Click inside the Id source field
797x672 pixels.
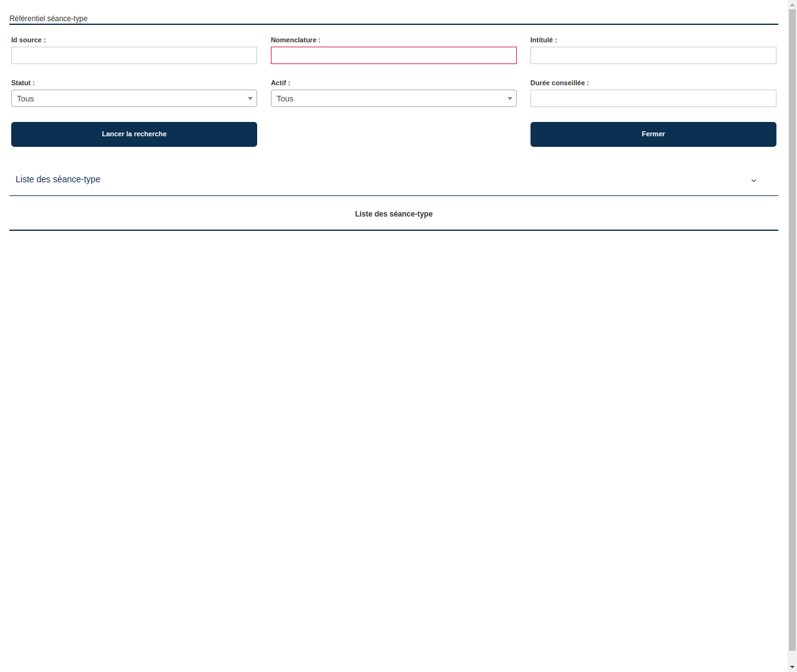(x=134, y=55)
